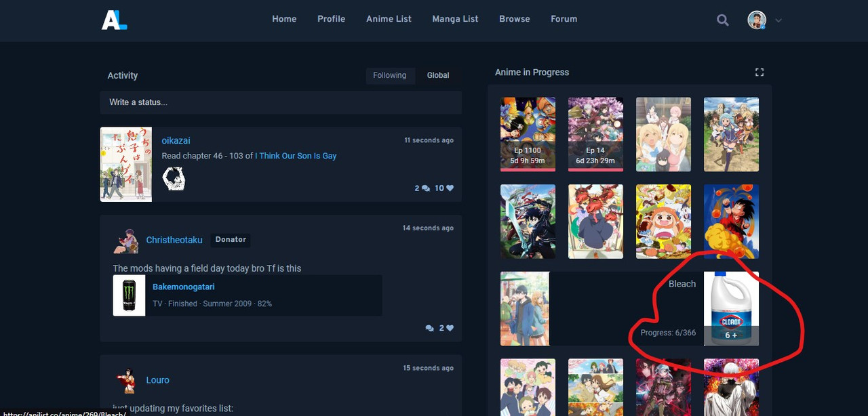This screenshot has width=868, height=416.
Task: Click the user avatar in header
Action: [x=757, y=20]
